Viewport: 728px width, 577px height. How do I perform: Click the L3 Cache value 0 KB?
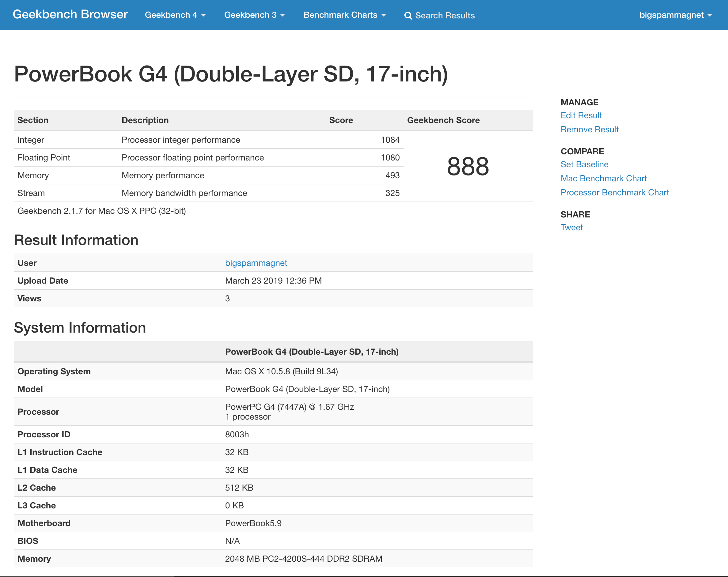point(234,505)
